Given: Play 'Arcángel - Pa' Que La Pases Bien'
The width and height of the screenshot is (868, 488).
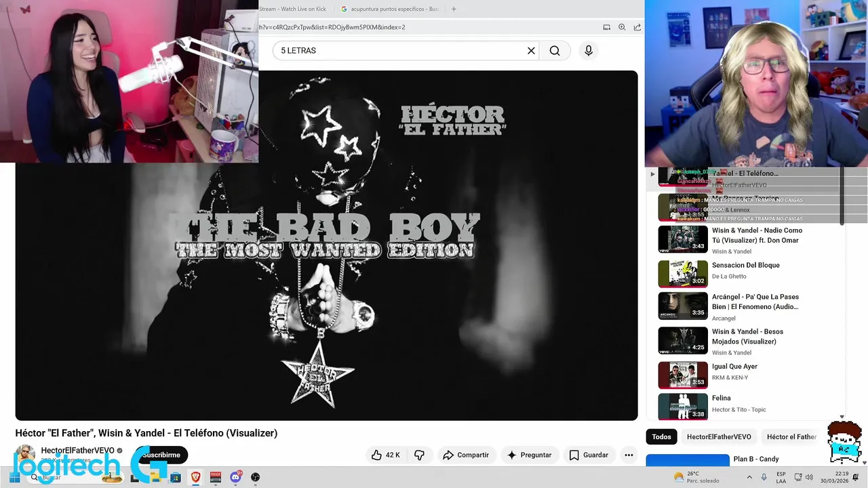Looking at the screenshot, I should (x=755, y=302).
